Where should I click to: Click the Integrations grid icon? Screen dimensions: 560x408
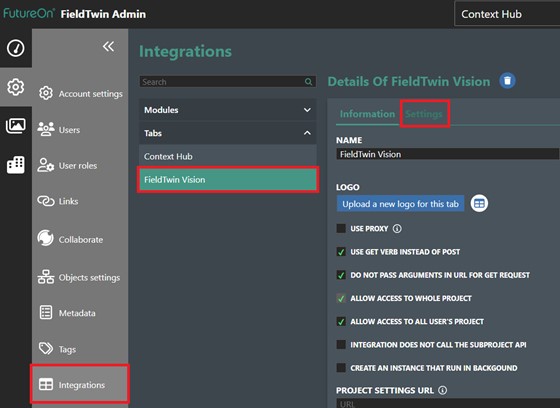(x=46, y=385)
